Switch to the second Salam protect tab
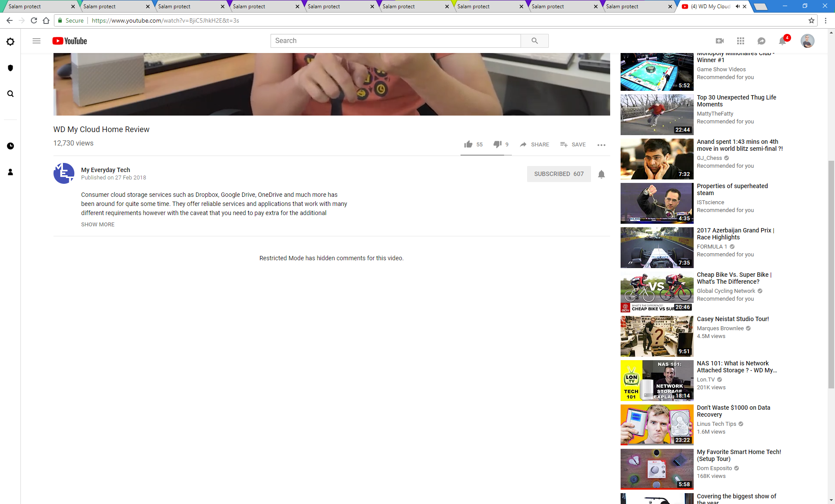The height and width of the screenshot is (504, 835). click(114, 7)
